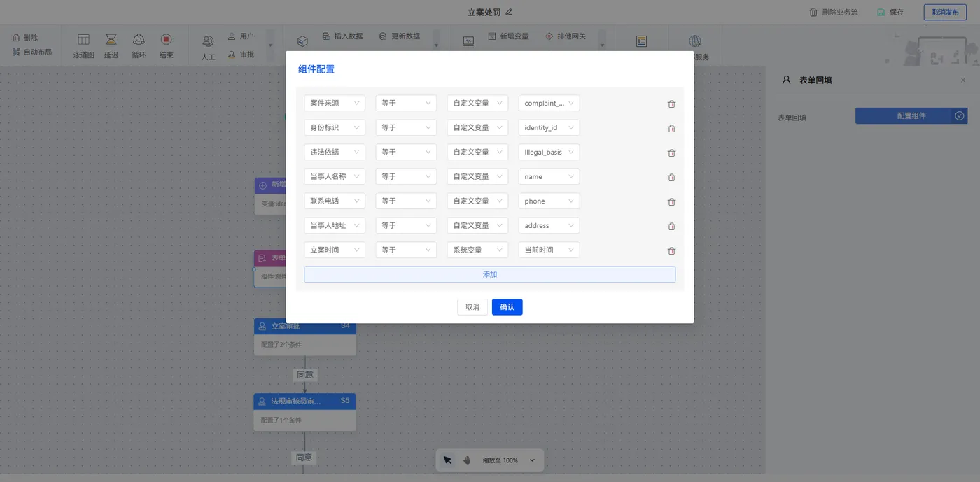980x482 pixels.
Task: Expand the Illegal_basis value dropdown
Action: tap(549, 152)
